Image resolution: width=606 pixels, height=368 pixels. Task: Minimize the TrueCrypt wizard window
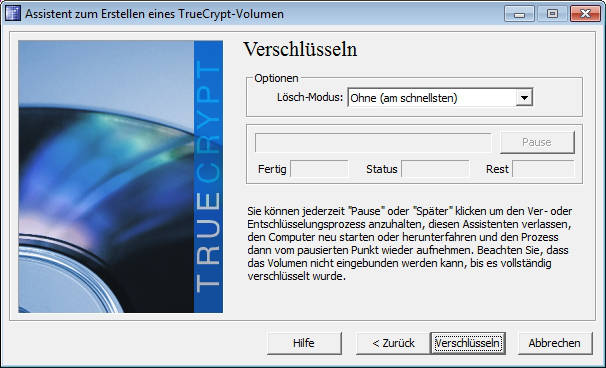tap(519, 14)
